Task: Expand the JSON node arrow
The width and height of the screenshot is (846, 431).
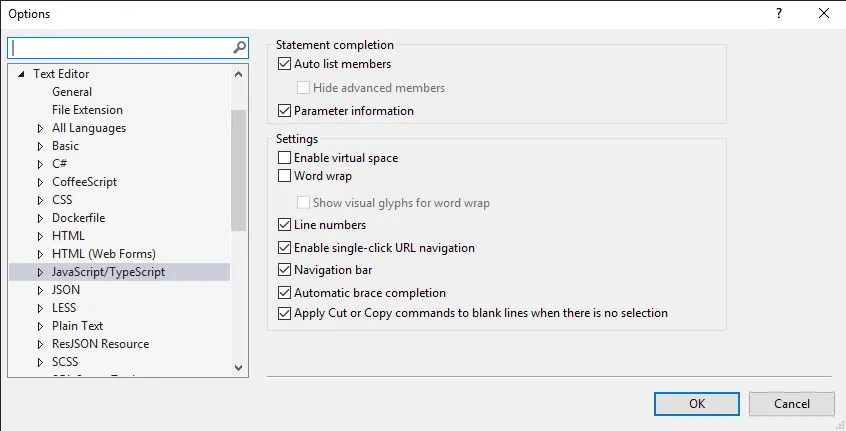Action: [x=40, y=290]
